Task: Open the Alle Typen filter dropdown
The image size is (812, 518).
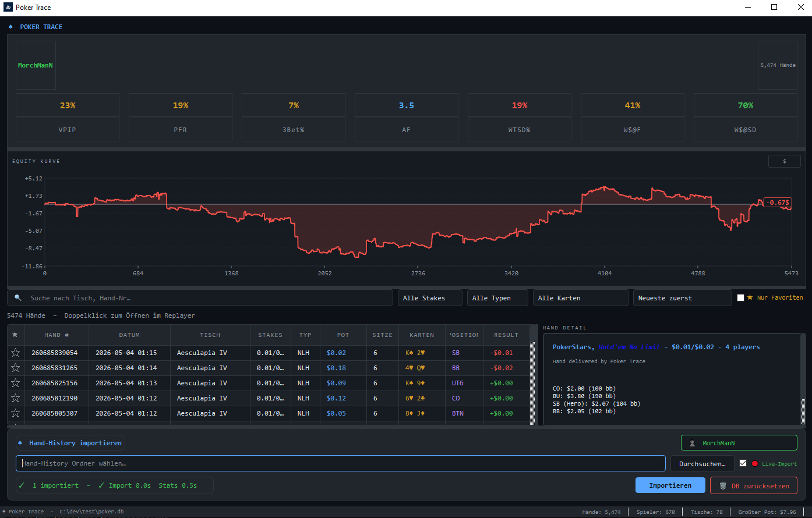Action: 497,298
